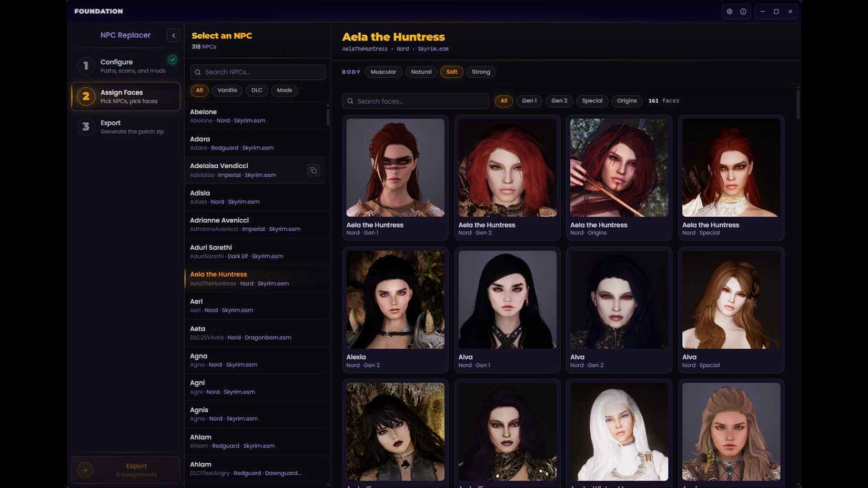Choose the Muscular body type

pyautogui.click(x=383, y=72)
